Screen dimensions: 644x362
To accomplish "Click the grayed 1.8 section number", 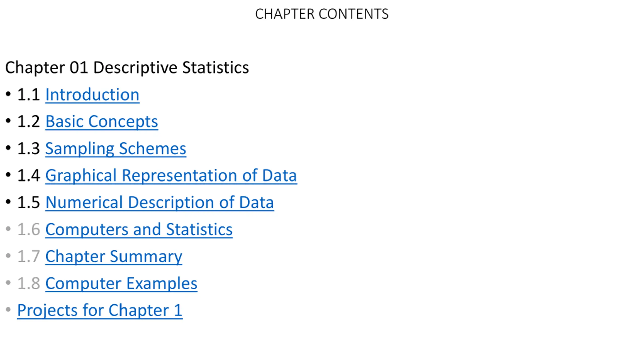I will click(28, 283).
